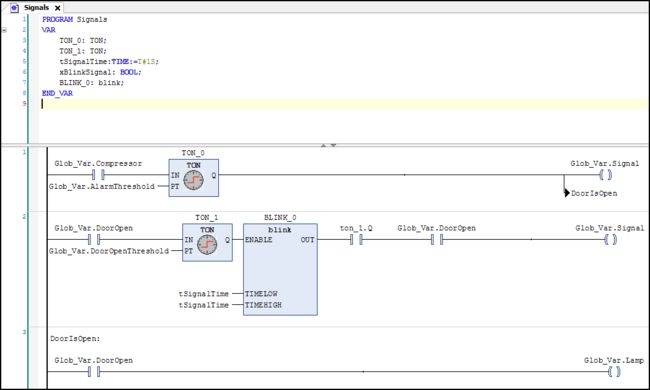Click the OUT pin of blink block

point(308,240)
